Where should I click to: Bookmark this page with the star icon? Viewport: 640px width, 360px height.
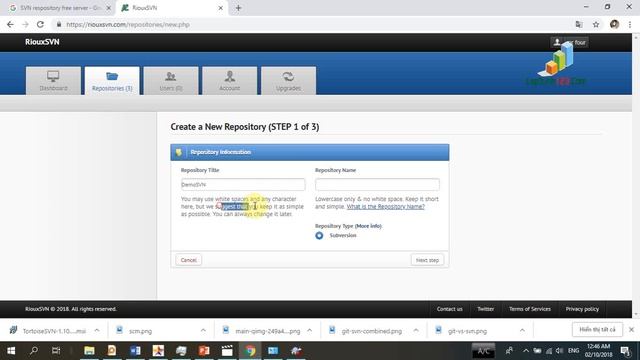[x=596, y=24]
